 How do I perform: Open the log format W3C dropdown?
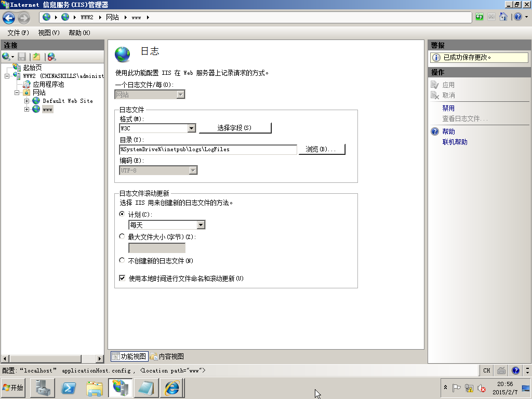[x=192, y=128]
